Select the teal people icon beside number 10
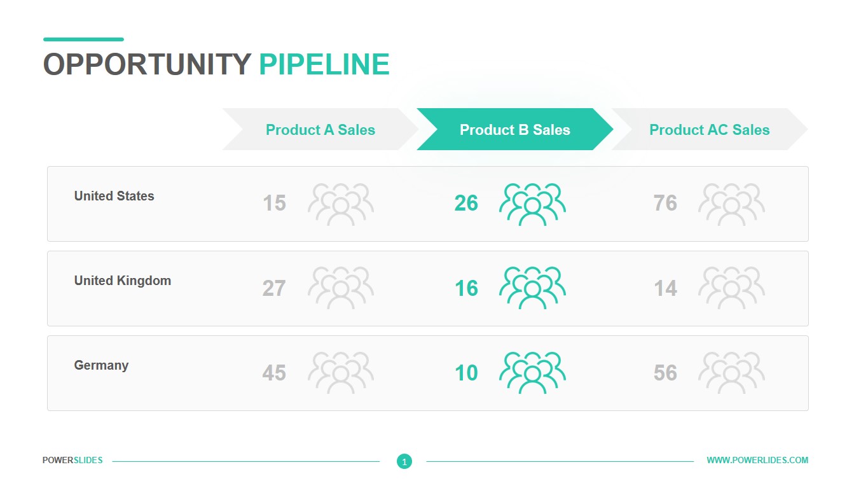The width and height of the screenshot is (868, 488). (x=532, y=373)
